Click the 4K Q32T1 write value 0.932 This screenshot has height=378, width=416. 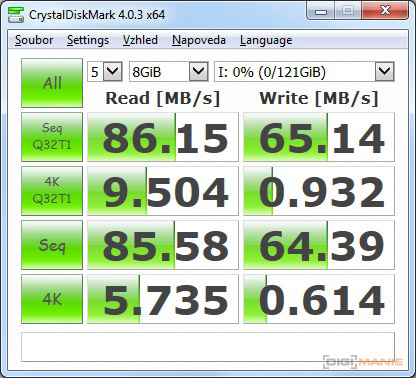tap(319, 191)
